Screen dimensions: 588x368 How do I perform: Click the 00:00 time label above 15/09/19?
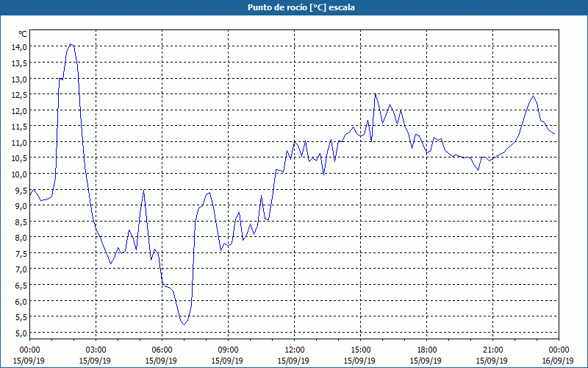click(29, 350)
